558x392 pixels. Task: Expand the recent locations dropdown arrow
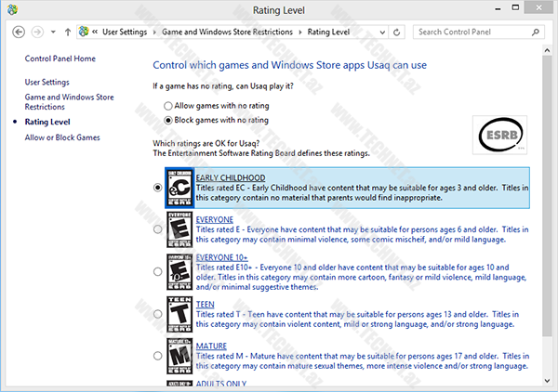53,32
